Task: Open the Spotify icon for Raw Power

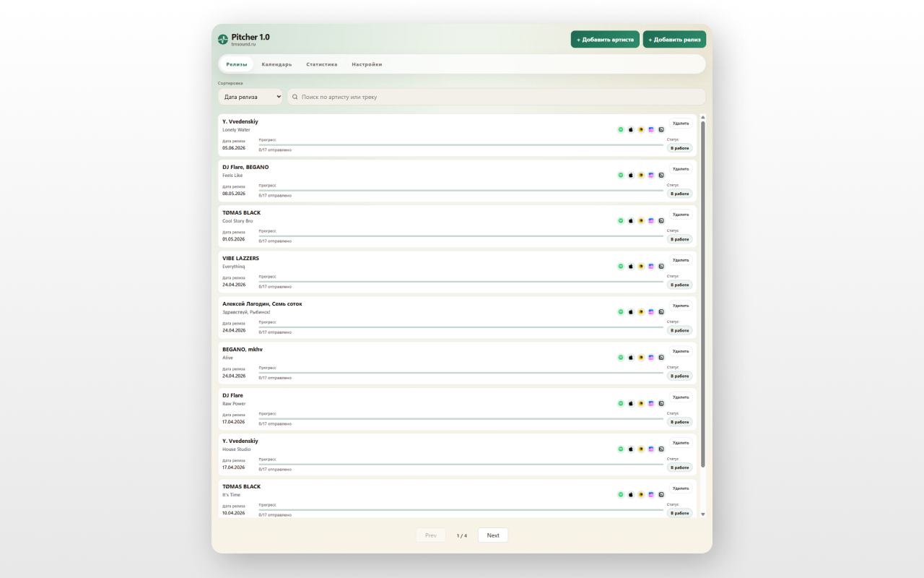Action: click(x=620, y=403)
